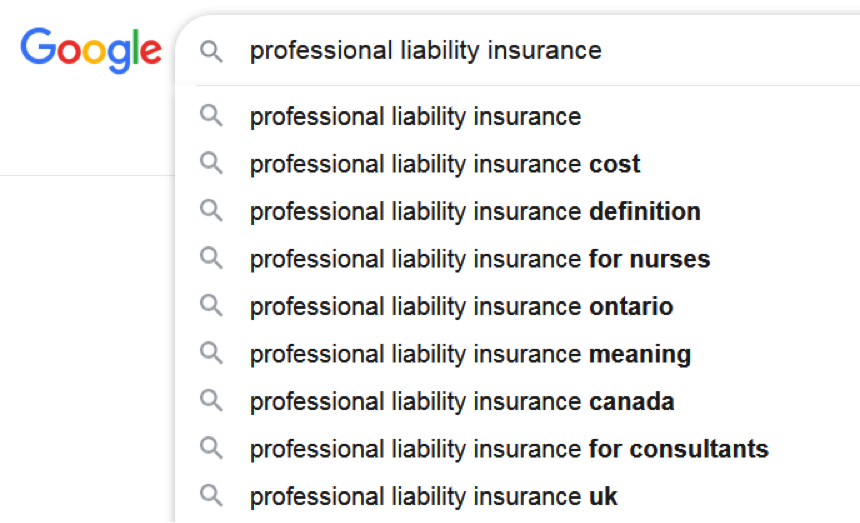
Task: Choose the 'professional liability insurance cost' suggestion
Action: pos(445,164)
